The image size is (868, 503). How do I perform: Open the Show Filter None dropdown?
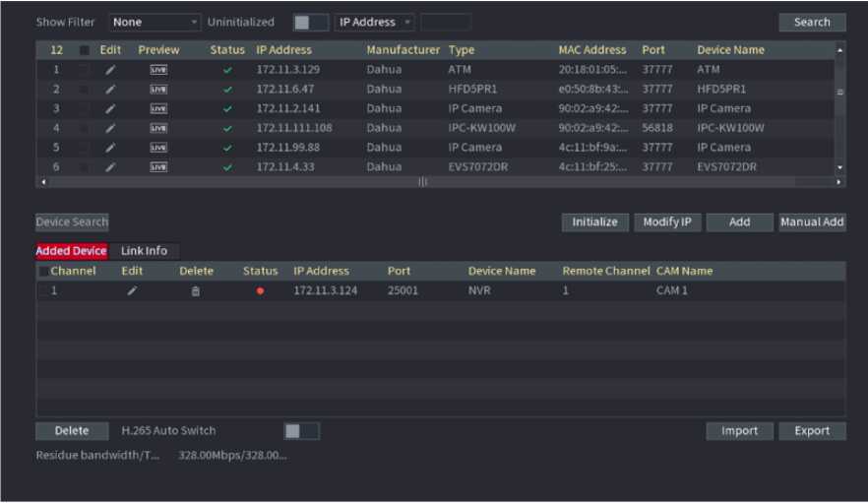point(155,22)
